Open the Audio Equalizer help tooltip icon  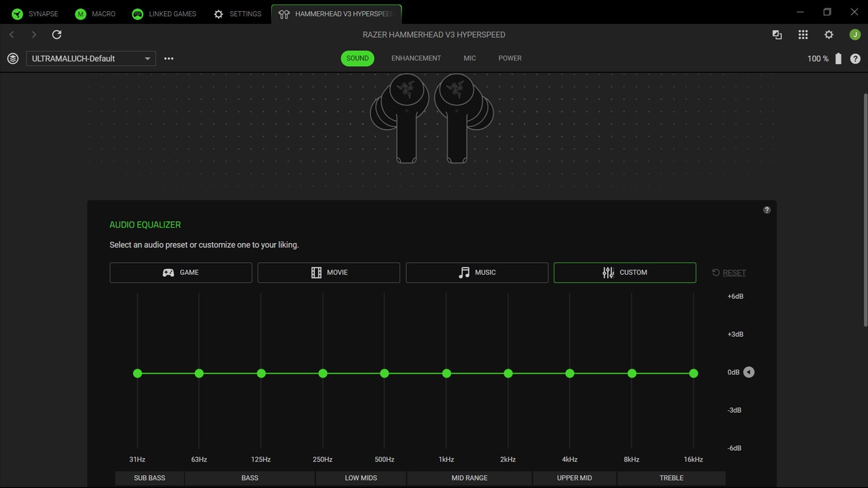click(x=767, y=210)
